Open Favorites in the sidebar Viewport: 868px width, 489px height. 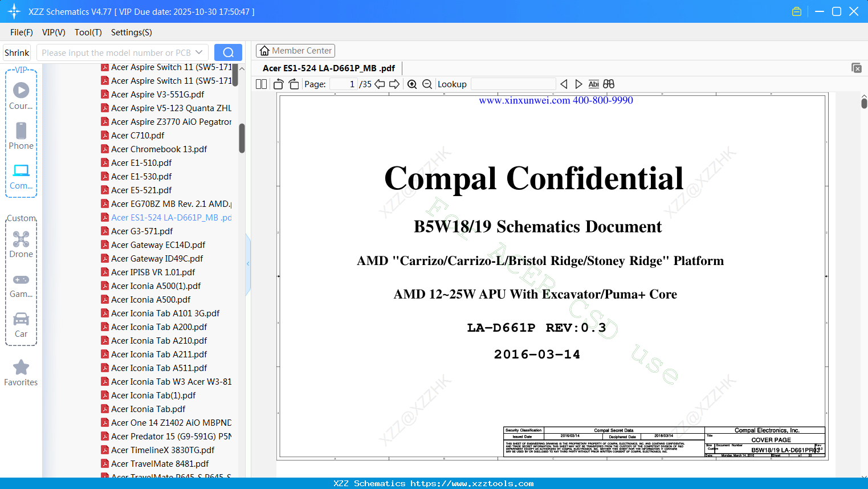[x=21, y=373]
